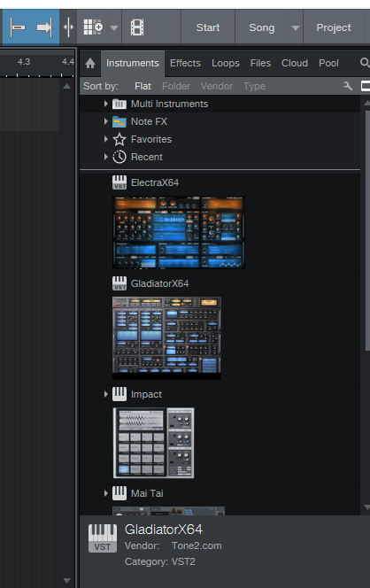Click the ElectraX64 plugin thumbnail

pos(179,233)
